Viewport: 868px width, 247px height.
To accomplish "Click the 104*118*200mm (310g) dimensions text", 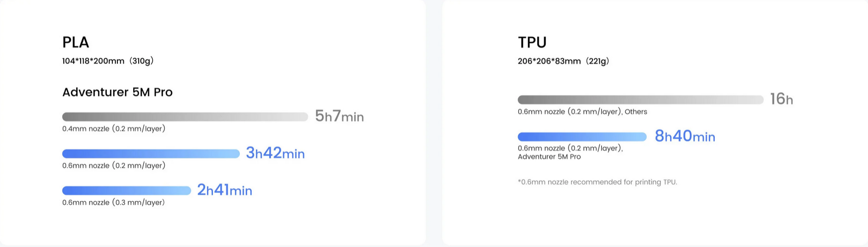I will [108, 61].
